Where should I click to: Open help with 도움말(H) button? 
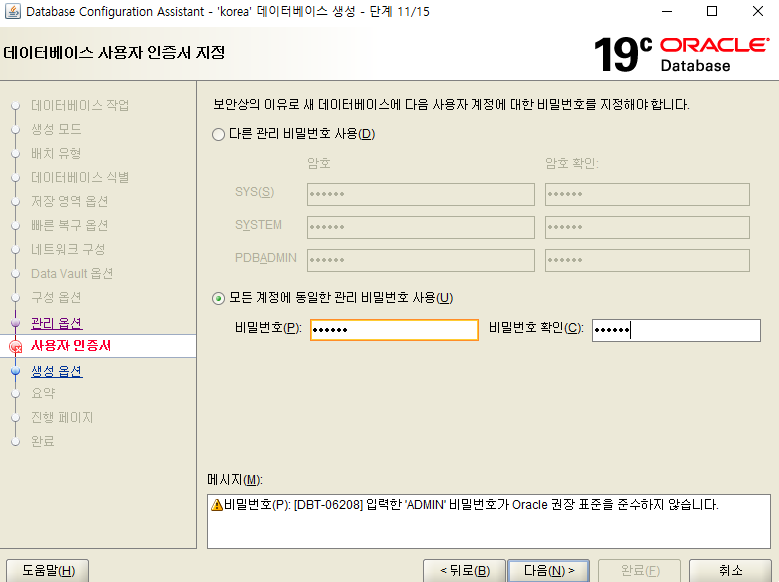[48, 571]
